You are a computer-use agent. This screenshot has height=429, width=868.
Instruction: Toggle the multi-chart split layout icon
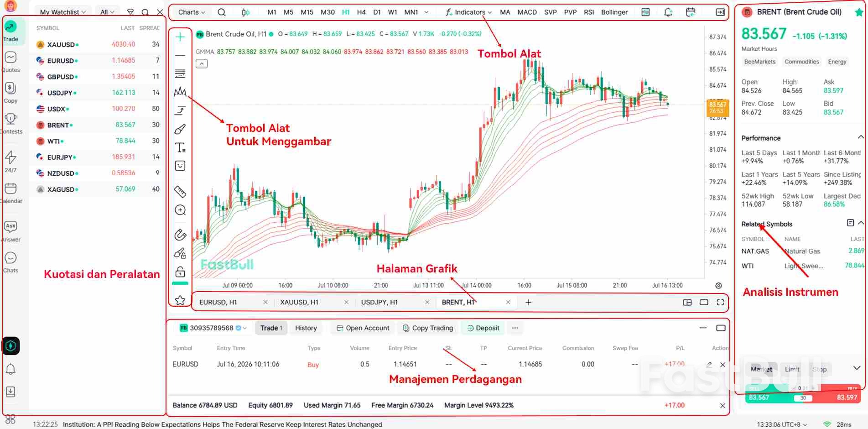[687, 302]
